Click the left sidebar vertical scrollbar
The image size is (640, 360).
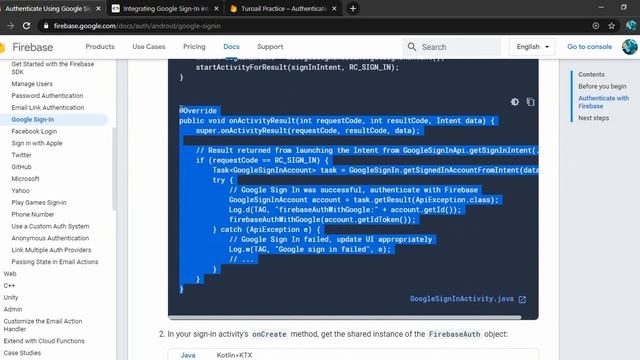114,169
